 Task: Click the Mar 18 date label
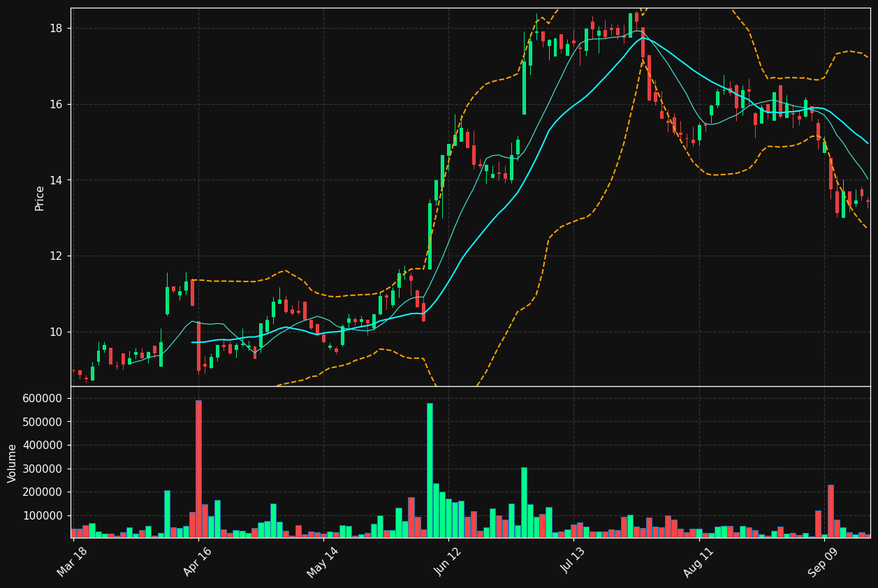[72, 562]
